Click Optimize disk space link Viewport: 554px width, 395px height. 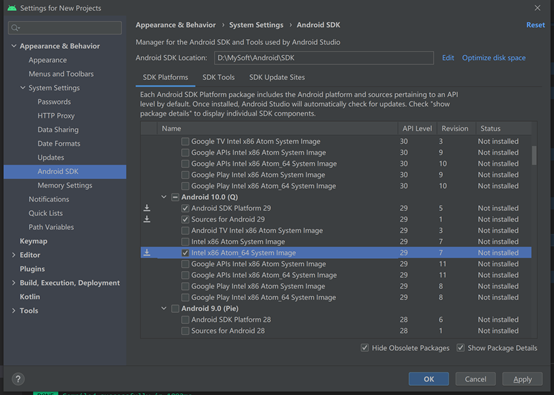point(494,58)
